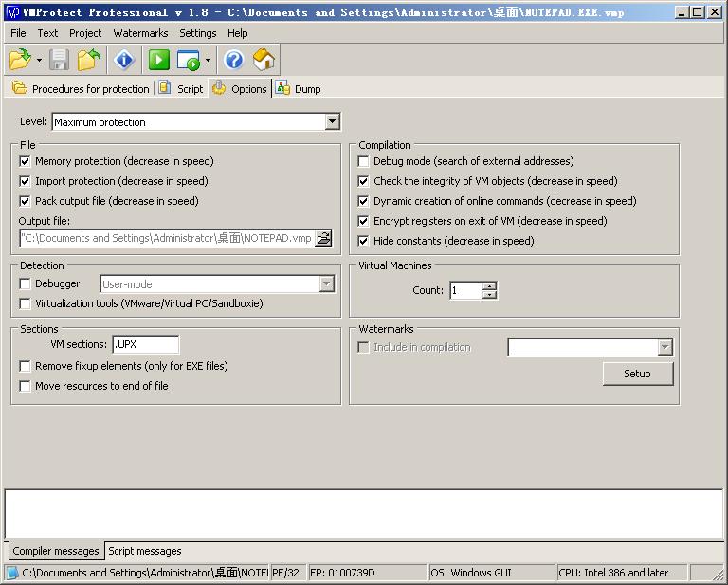Image resolution: width=728 pixels, height=585 pixels.
Task: Expand the protection Level dropdown
Action: (x=332, y=122)
